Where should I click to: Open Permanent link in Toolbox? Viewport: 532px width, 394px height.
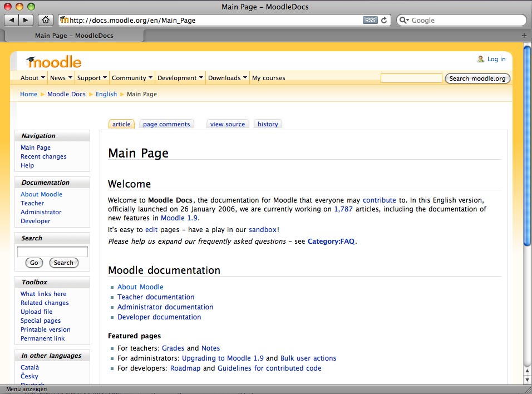(42, 338)
